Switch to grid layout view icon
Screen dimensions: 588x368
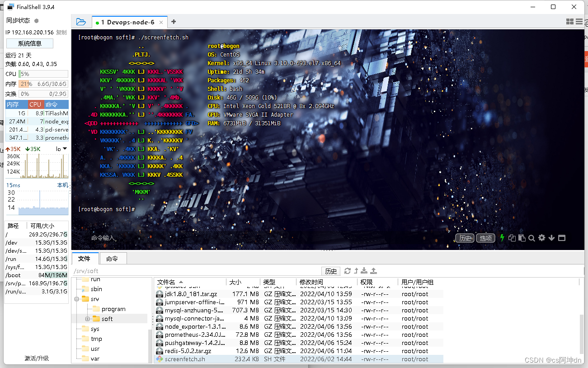click(570, 22)
